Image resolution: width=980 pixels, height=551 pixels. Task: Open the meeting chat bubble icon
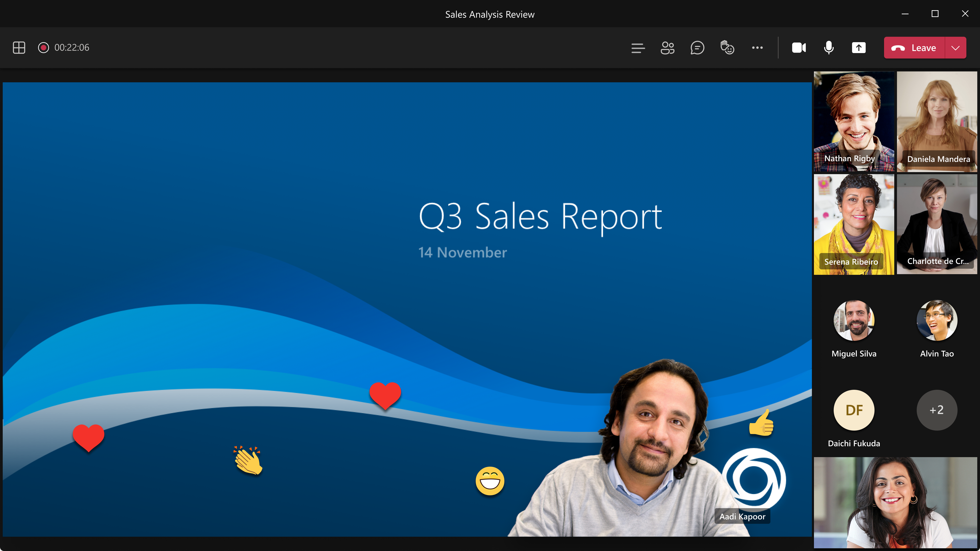pos(697,48)
